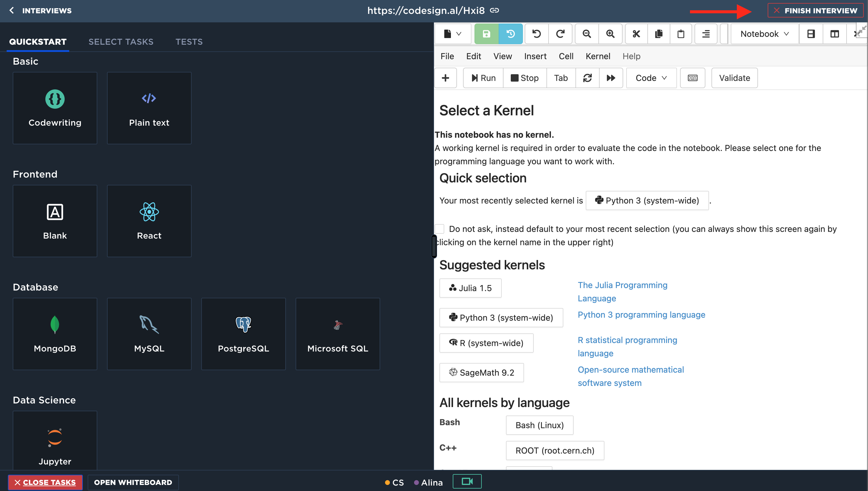The height and width of the screenshot is (491, 868).
Task: Select Python 3 under Suggested kernels
Action: tap(501, 317)
